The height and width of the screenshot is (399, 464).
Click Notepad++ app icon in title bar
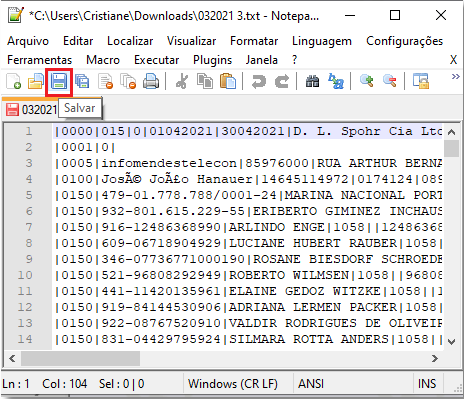pyautogui.click(x=16, y=15)
